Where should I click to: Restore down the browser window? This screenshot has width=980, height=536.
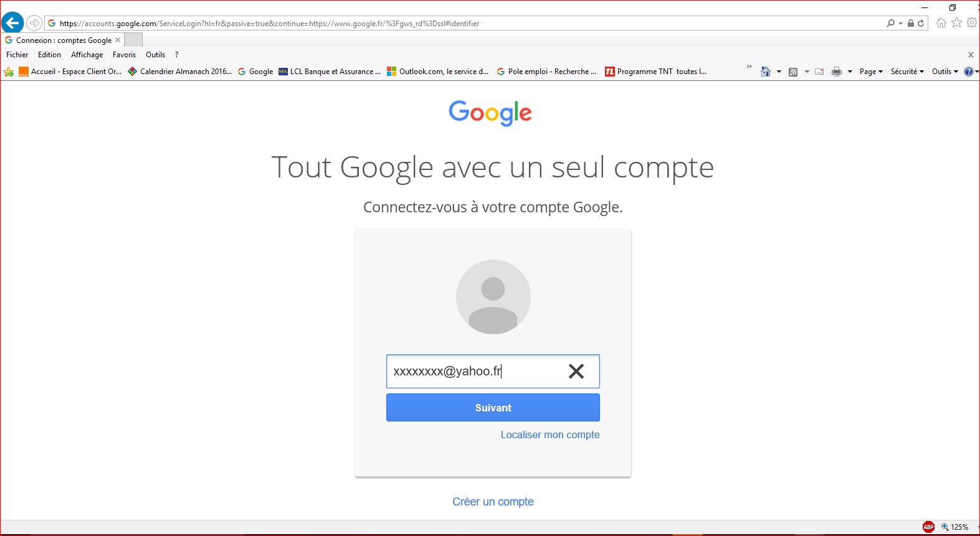(x=953, y=7)
